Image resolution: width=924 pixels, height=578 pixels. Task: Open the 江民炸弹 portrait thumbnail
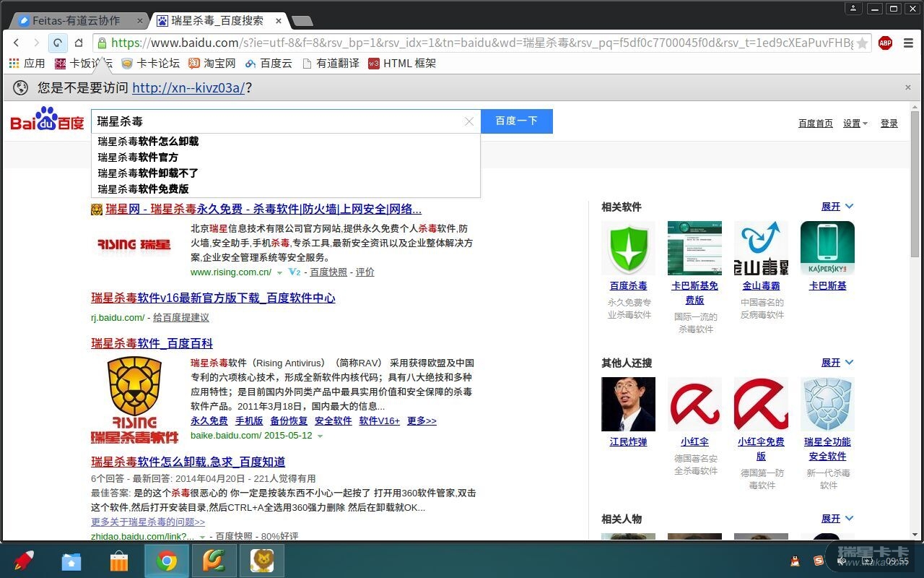coord(628,404)
